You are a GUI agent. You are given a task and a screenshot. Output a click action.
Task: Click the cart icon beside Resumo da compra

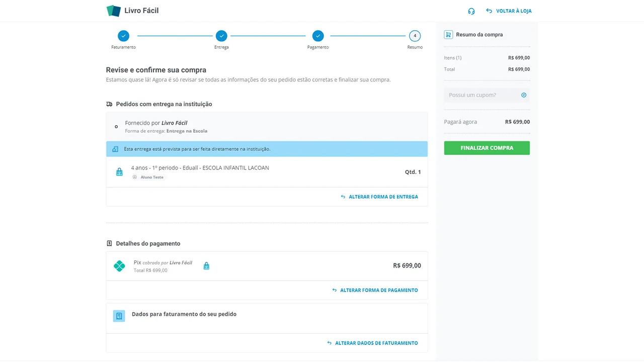(448, 35)
